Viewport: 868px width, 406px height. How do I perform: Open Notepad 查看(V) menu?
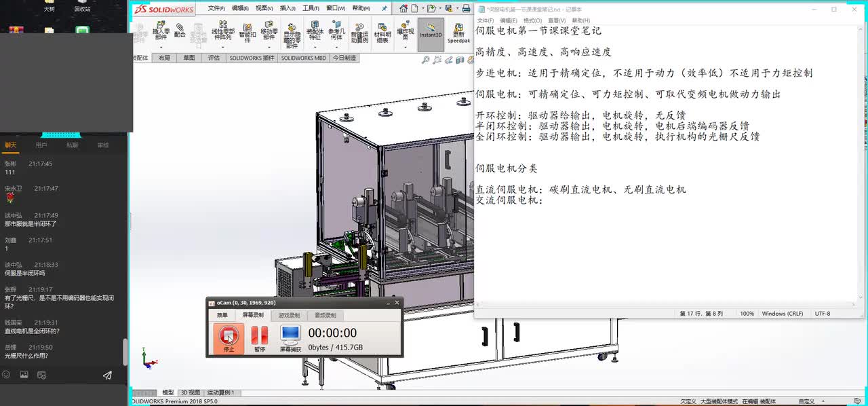[555, 21]
